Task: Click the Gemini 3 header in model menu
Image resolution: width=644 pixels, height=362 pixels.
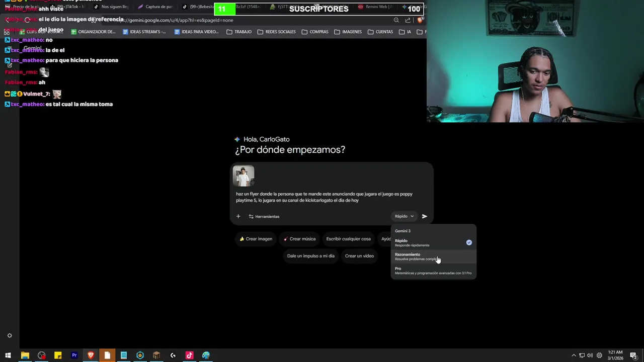Action: 403,231
